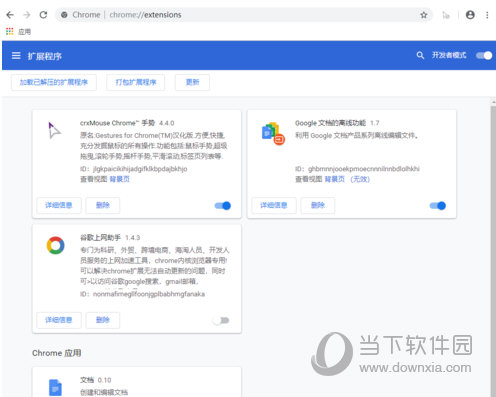
Task: Click the crxMouse extension ID text
Action: (134, 169)
